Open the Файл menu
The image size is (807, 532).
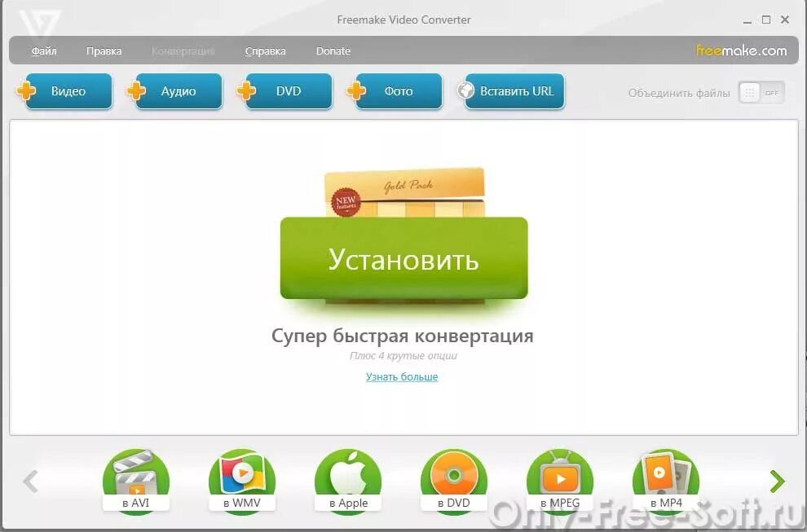click(44, 51)
